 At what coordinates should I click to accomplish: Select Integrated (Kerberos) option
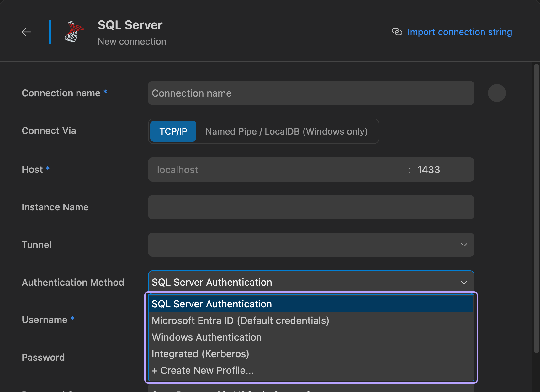coord(311,354)
